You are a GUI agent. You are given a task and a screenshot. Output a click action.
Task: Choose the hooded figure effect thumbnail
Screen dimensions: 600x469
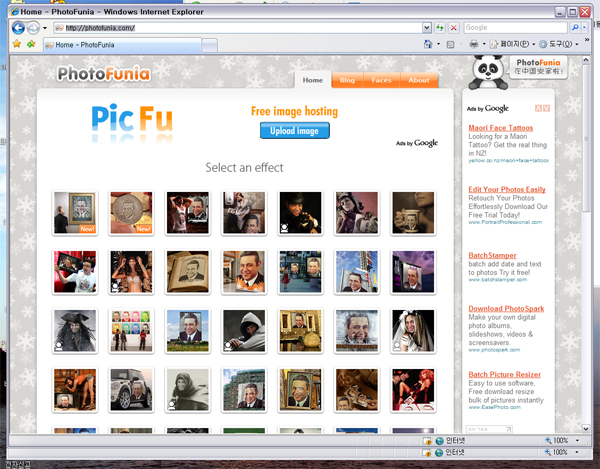point(244,331)
